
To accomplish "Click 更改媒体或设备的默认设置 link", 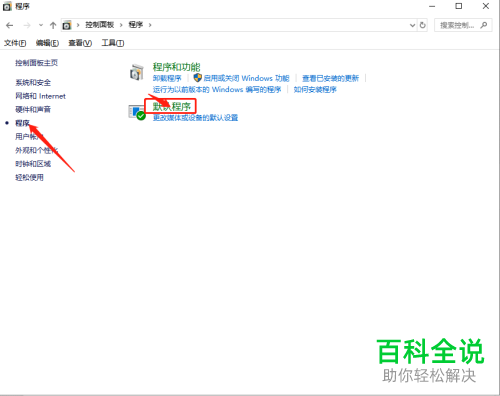I will click(x=195, y=118).
